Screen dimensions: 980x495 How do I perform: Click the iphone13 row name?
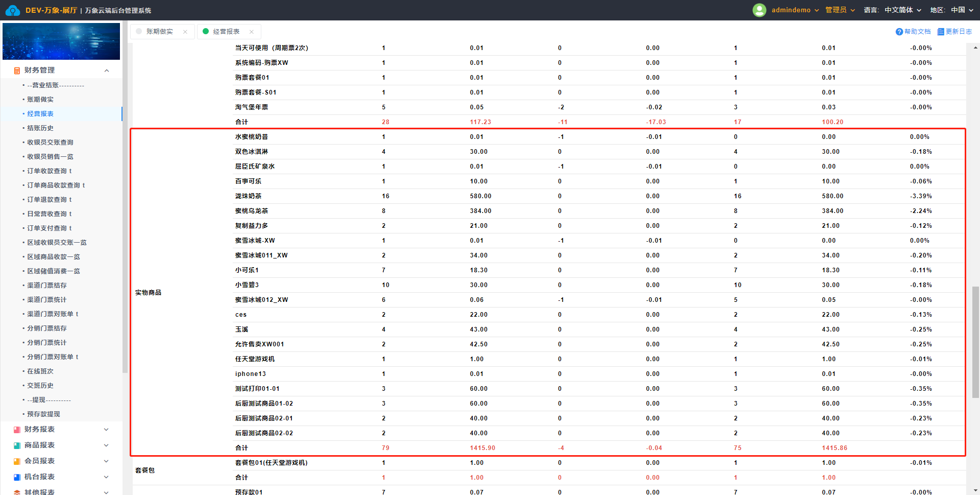pyautogui.click(x=251, y=374)
